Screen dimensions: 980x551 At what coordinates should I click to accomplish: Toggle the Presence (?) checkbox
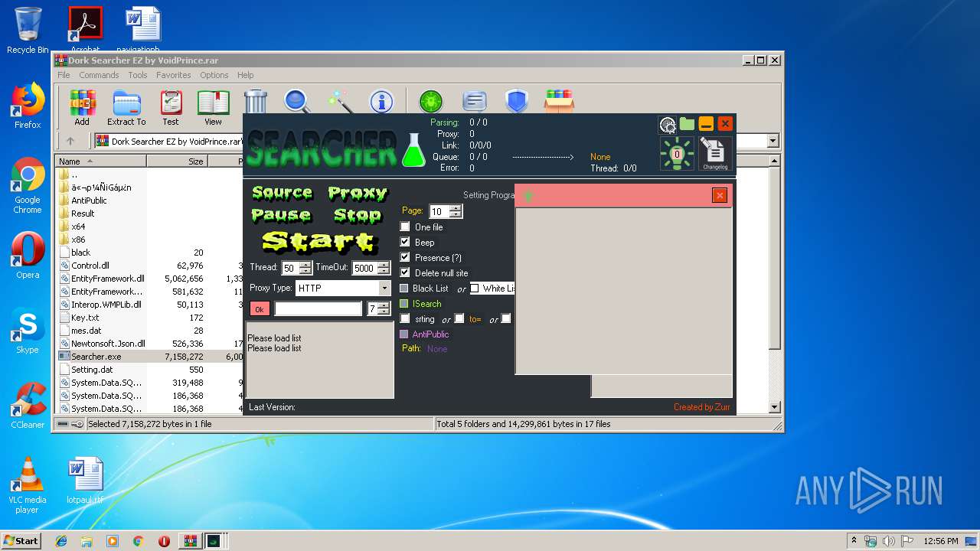(405, 257)
